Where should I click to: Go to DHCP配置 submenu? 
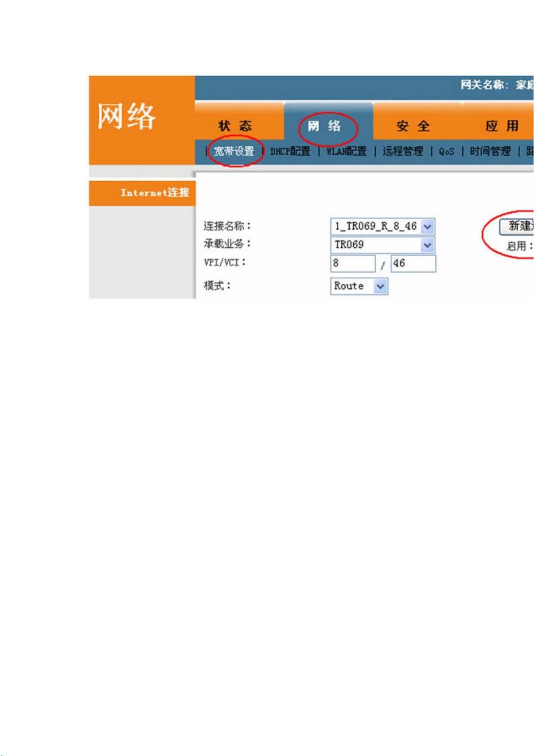pos(290,151)
